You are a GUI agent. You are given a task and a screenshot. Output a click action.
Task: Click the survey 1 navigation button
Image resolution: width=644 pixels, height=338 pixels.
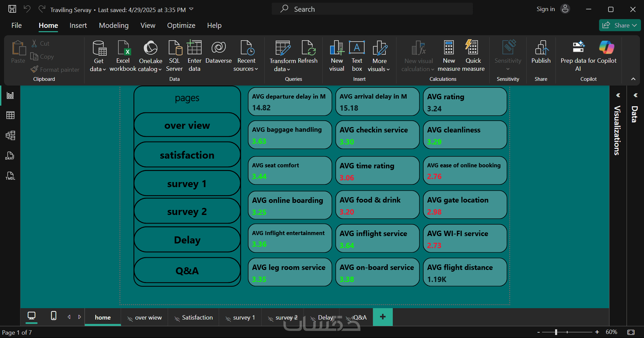[187, 183]
